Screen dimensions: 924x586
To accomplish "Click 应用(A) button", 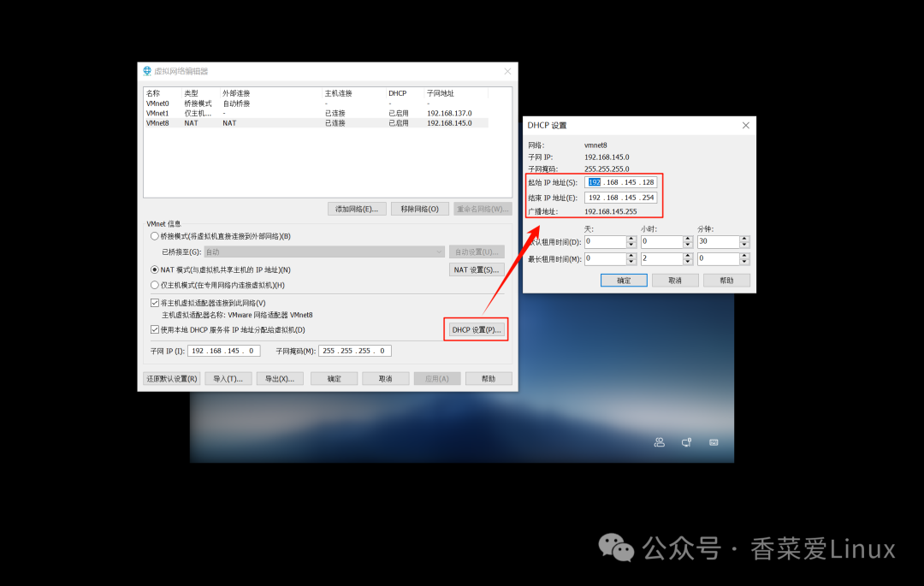I will (x=436, y=379).
